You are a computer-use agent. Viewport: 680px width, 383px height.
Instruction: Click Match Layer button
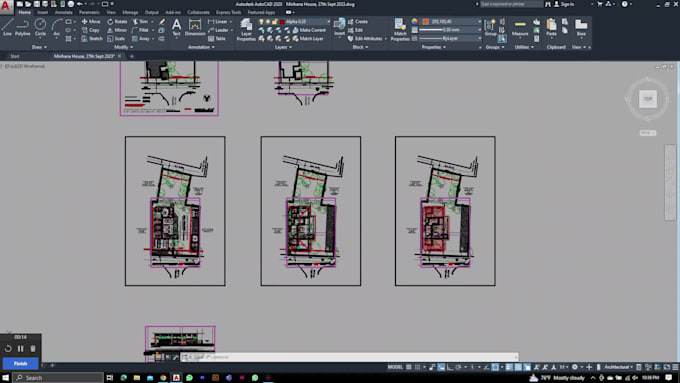tap(308, 39)
